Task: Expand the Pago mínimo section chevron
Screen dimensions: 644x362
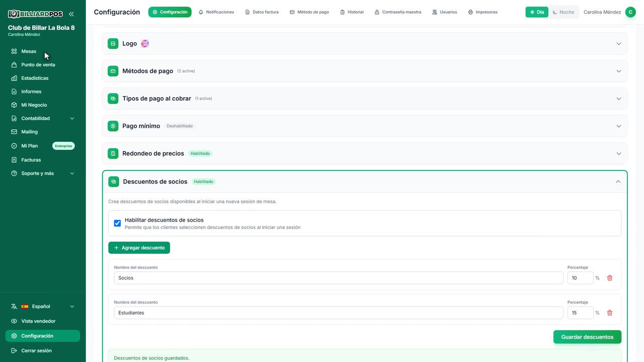Action: [619, 126]
